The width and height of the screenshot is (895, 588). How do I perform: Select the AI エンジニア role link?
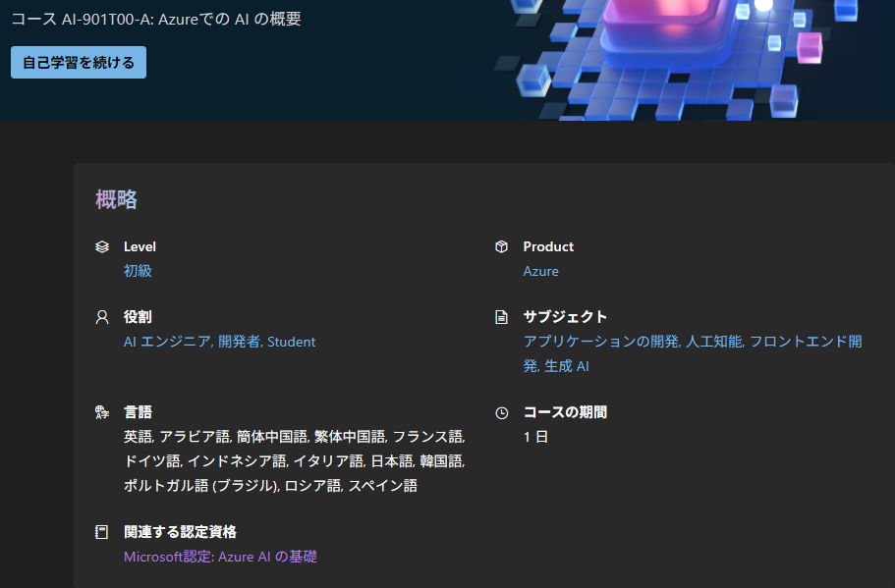click(x=167, y=342)
